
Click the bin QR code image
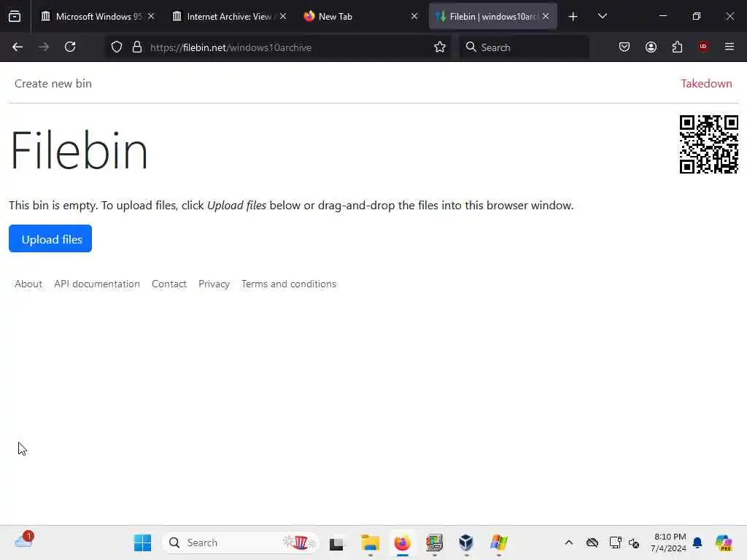(709, 144)
